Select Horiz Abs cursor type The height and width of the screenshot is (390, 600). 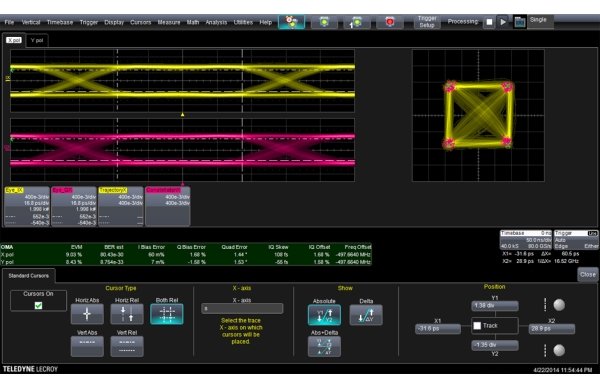point(87,314)
